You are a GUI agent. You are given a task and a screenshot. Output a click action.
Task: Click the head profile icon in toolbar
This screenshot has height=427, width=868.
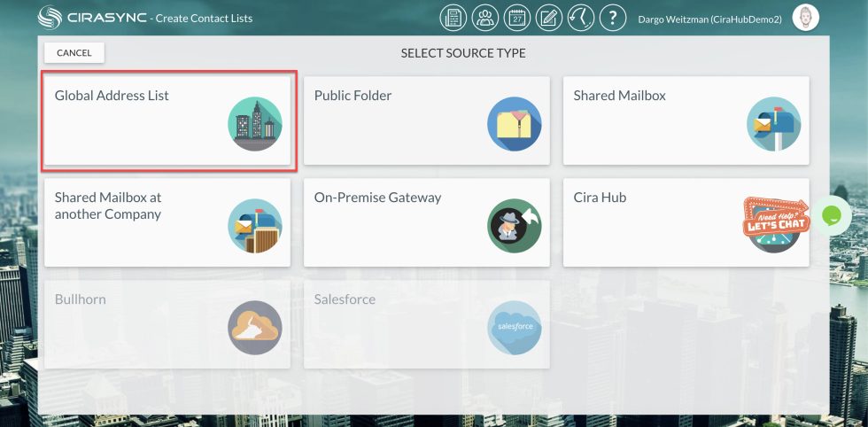tap(581, 18)
